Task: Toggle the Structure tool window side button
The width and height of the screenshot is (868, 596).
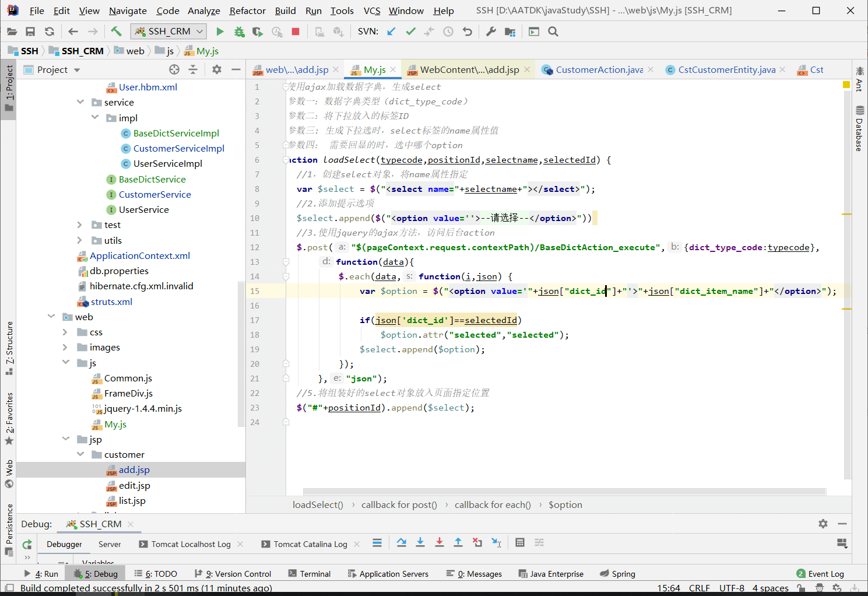Action: coord(9,348)
